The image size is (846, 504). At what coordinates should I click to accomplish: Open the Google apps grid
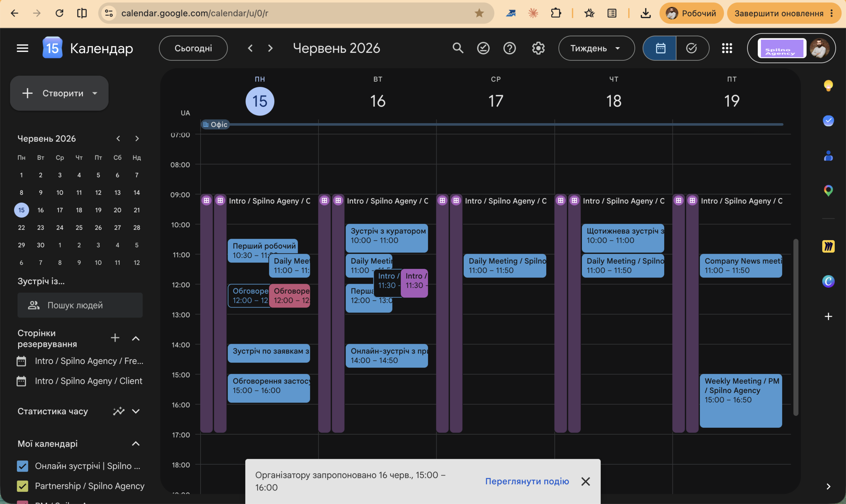point(727,48)
